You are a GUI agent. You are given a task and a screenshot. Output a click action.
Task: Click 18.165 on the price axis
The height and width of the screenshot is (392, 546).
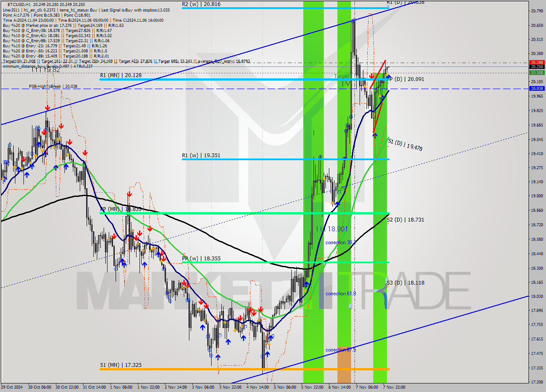(x=536, y=282)
